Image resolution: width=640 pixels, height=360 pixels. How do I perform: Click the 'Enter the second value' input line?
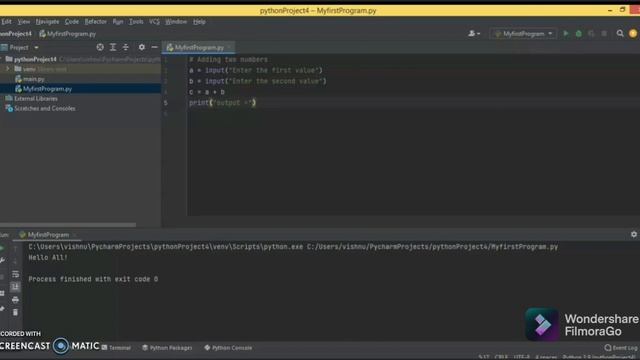pos(258,81)
